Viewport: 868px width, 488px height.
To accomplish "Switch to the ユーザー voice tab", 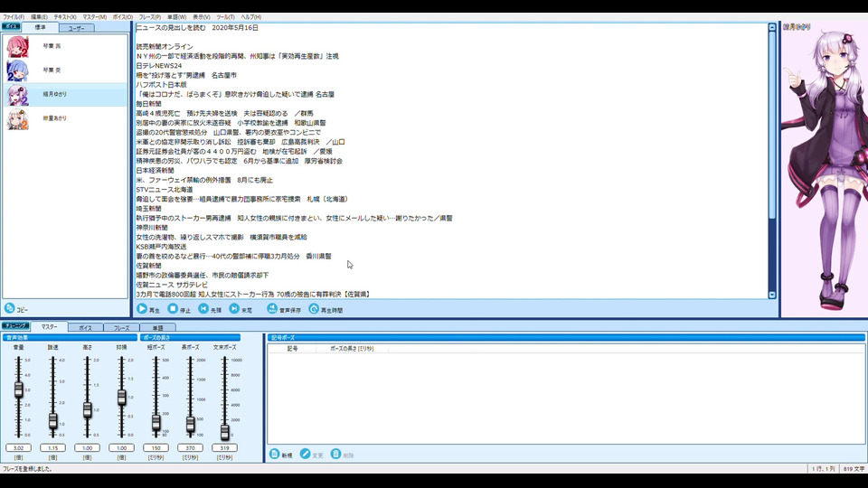I will [76, 28].
